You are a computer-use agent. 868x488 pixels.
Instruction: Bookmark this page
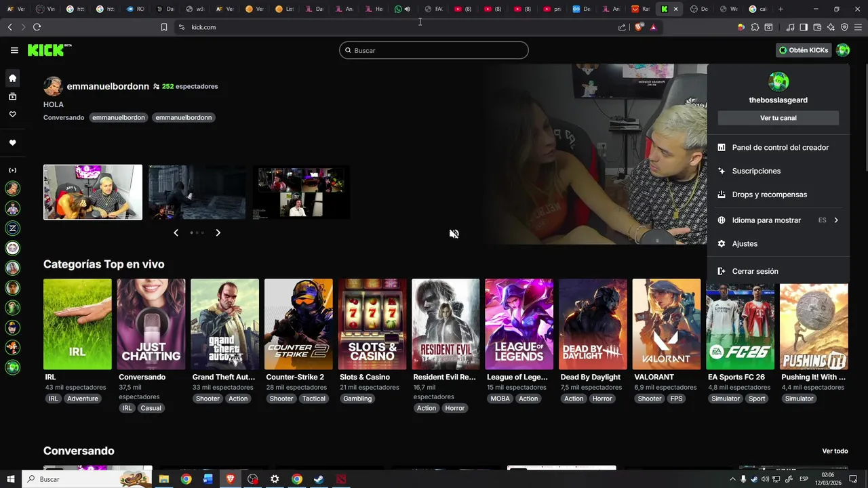pos(163,27)
